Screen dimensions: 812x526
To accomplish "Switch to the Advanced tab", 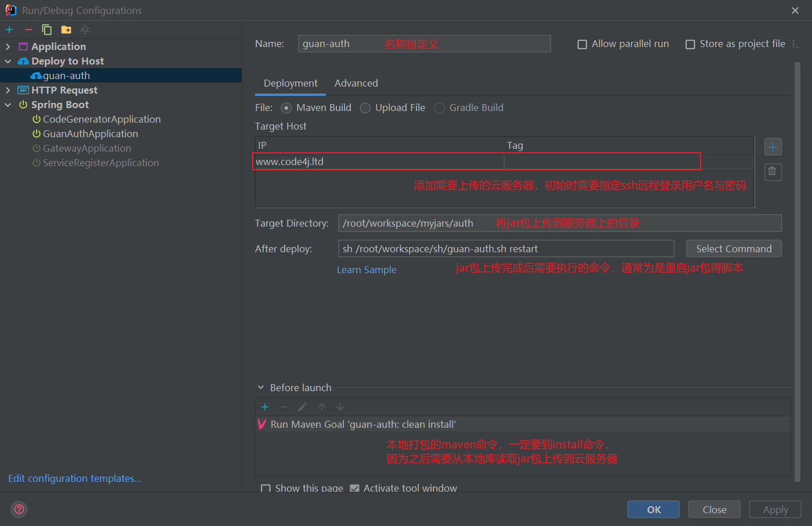I will 356,83.
